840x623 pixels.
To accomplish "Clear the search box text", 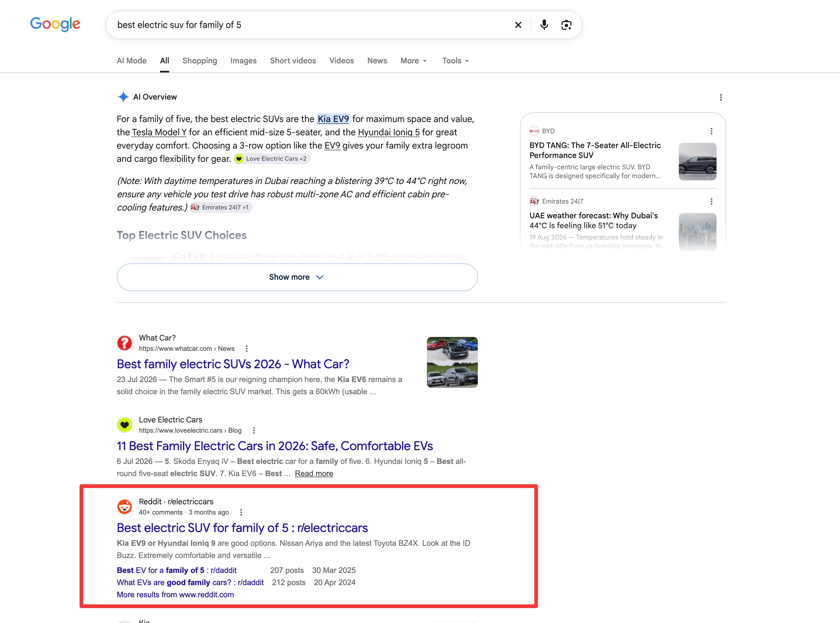I will (518, 25).
